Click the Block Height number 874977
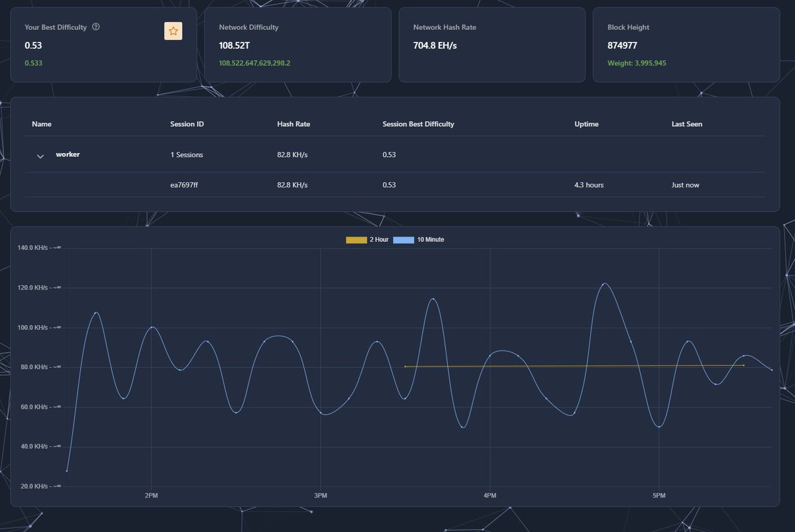The height and width of the screenshot is (532, 795). 623,46
